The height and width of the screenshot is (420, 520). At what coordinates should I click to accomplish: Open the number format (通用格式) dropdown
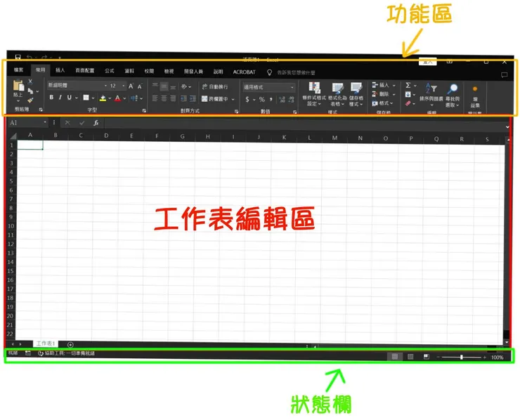click(x=292, y=88)
